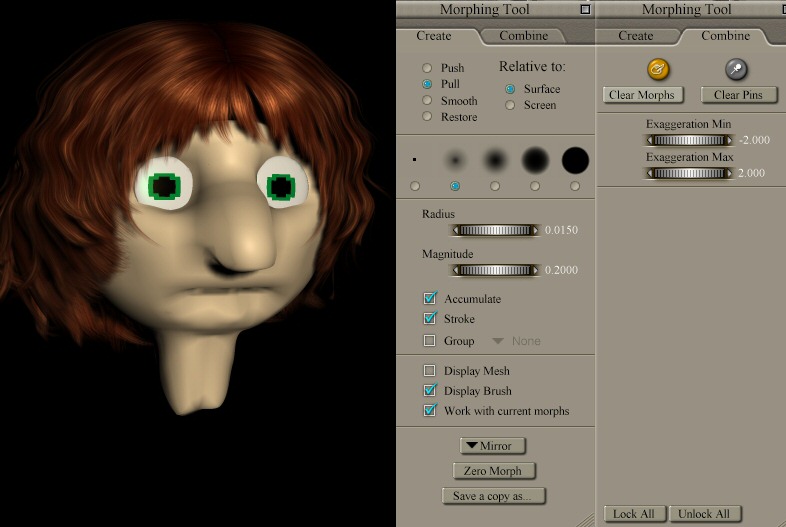Click the right arrow of Magnitude slider
The width and height of the screenshot is (786, 527).
535,270
